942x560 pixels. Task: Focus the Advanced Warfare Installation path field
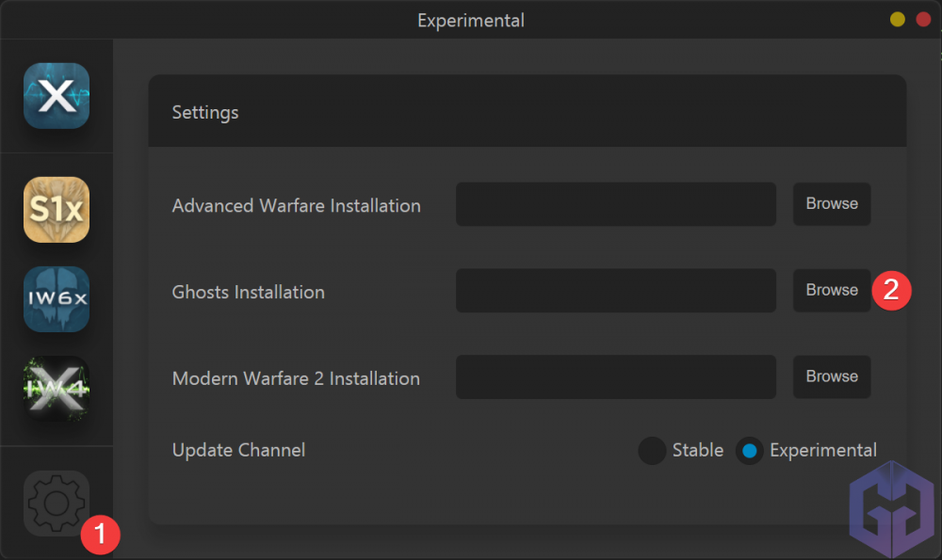coord(615,204)
